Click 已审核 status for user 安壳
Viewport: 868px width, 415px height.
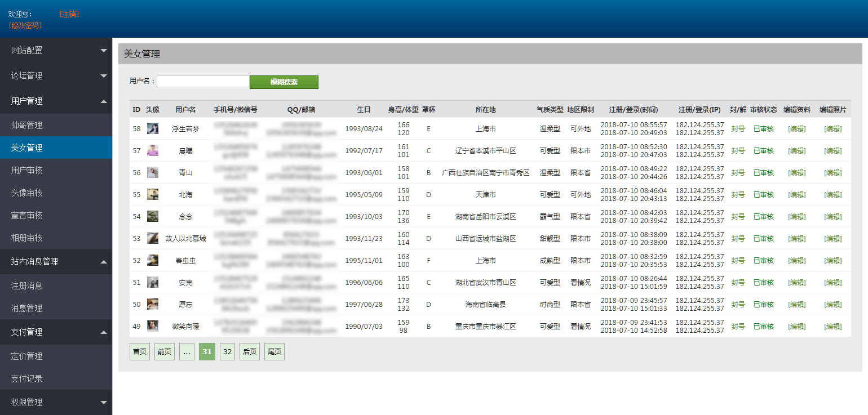764,283
